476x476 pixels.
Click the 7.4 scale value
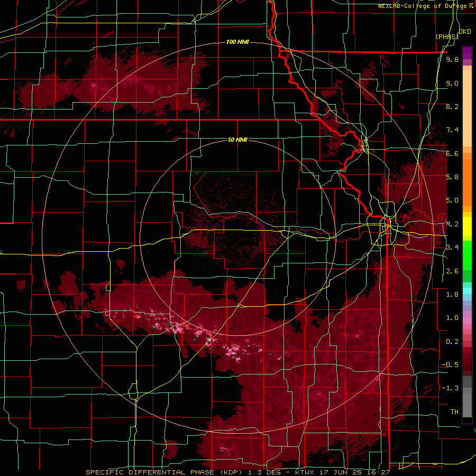(x=452, y=130)
